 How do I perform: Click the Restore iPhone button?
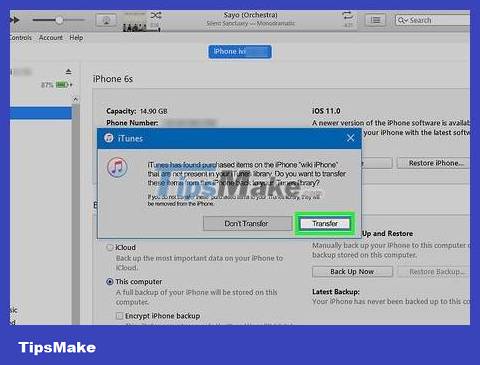(x=434, y=163)
